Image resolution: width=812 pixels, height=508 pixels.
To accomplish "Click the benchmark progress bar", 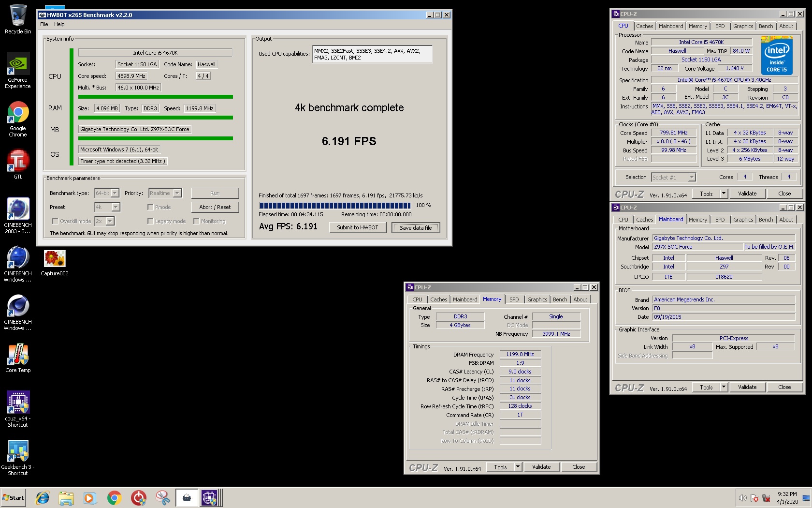I will (334, 206).
